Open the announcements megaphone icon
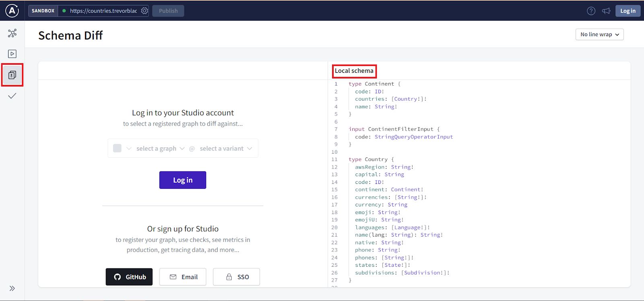644x301 pixels. [x=606, y=11]
